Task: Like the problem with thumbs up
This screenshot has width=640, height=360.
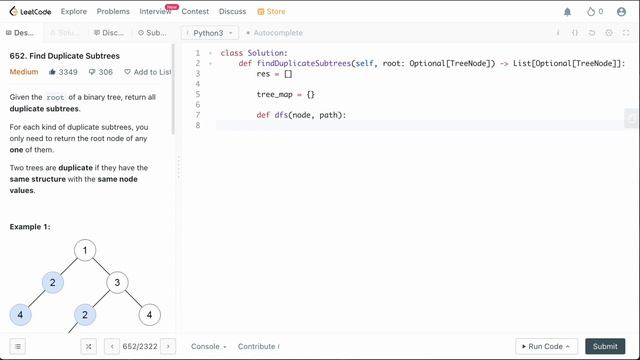Action: [x=52, y=72]
